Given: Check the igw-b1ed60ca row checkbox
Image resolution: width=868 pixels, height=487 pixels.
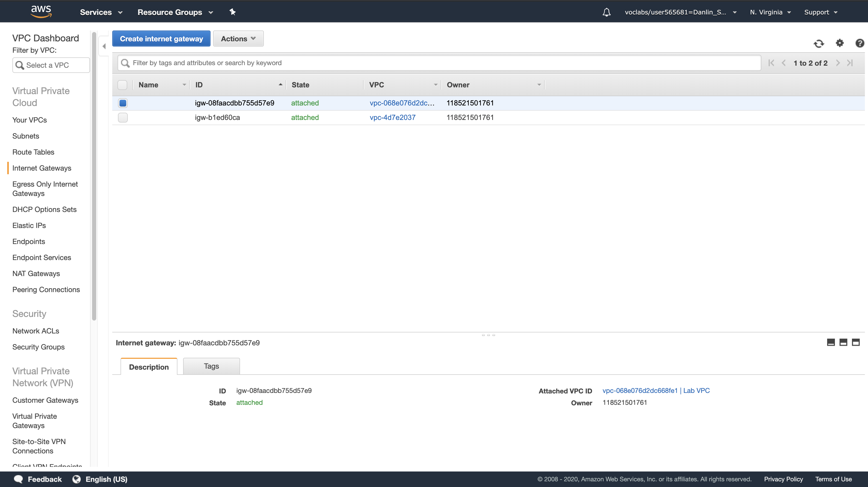Looking at the screenshot, I should [x=123, y=118].
